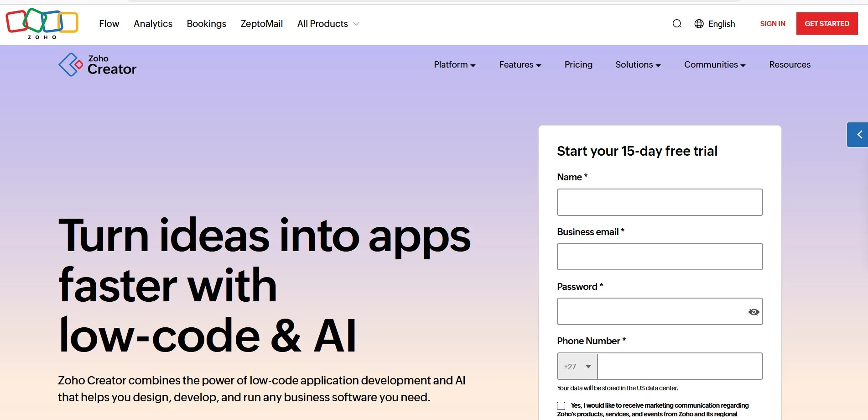Open the Communities menu dropdown
868x420 pixels.
715,65
